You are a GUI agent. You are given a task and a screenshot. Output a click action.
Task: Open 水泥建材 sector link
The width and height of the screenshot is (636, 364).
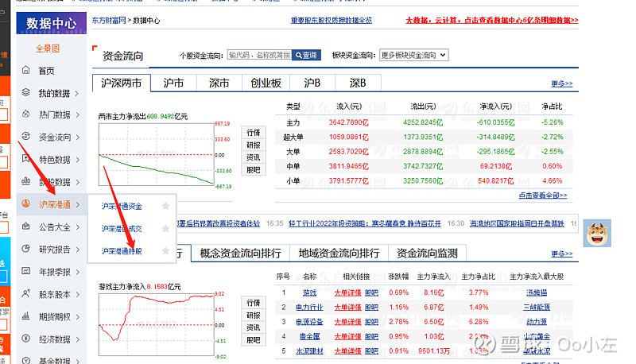tap(309, 351)
